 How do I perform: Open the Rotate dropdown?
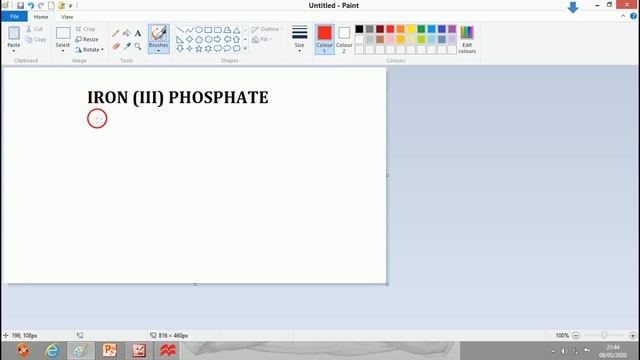click(89, 49)
